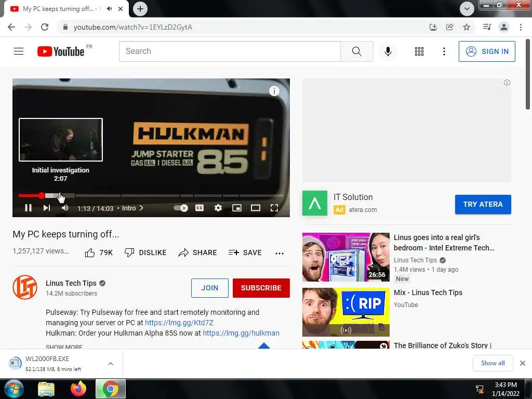This screenshot has height=399, width=532.
Task: Open Linus Tech Tips channel avatar
Action: tap(25, 287)
